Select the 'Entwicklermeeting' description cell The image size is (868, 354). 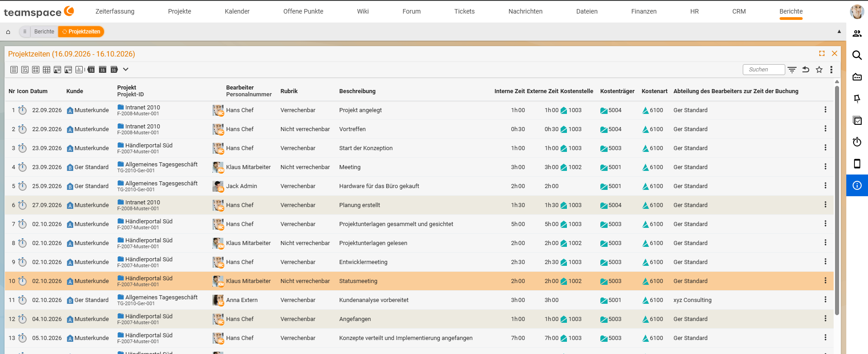363,262
